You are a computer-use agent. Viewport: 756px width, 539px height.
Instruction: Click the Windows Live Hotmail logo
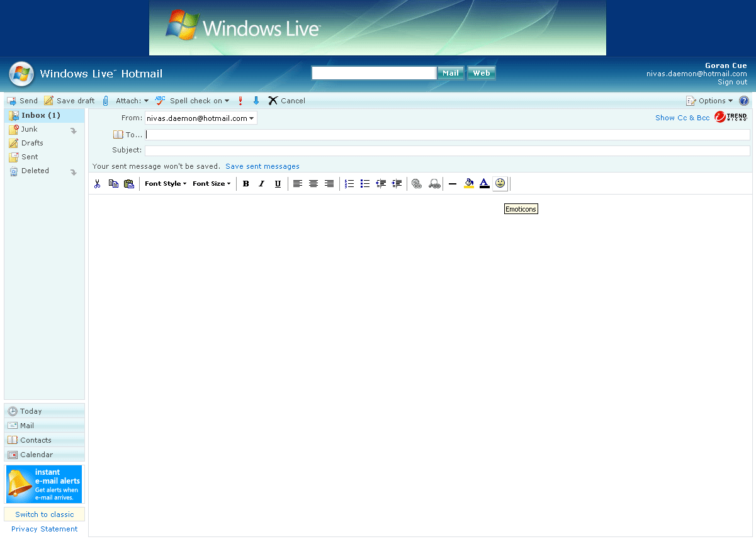(86, 74)
